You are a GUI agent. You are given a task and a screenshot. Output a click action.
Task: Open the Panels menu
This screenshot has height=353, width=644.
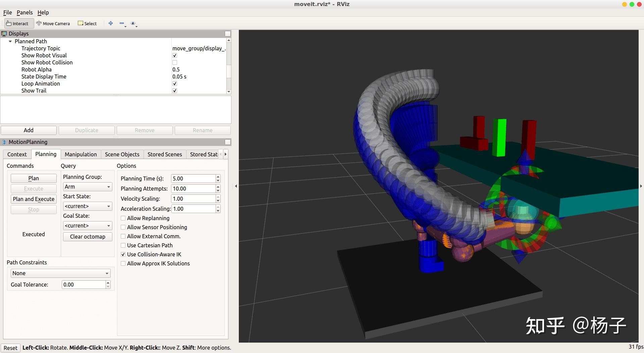[x=24, y=12]
